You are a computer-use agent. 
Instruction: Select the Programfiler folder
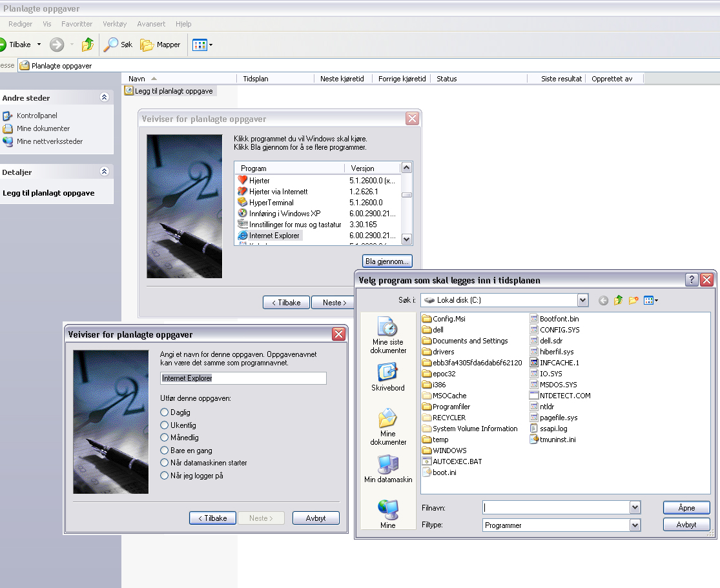[x=446, y=407]
